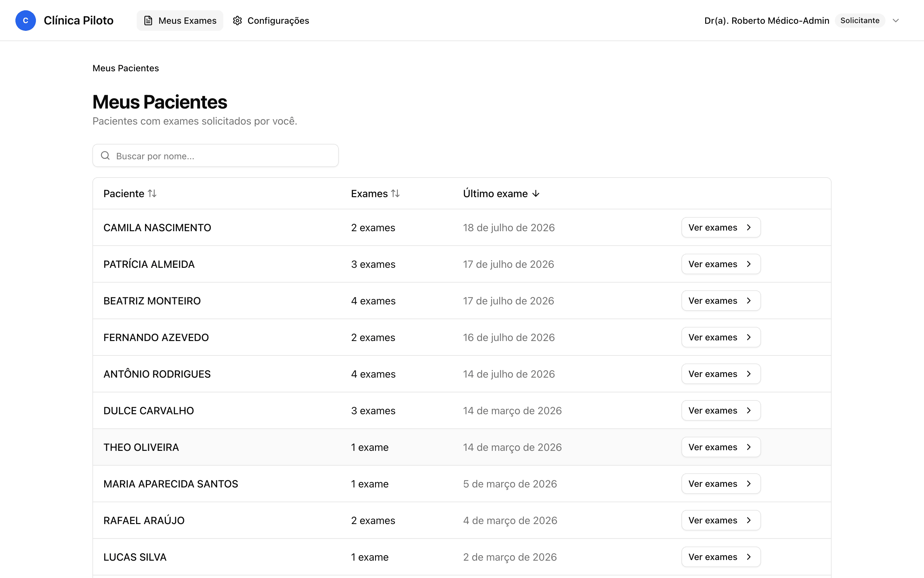
Task: Click exam count in PATRÍCIA ALMEIDA row
Action: pyautogui.click(x=373, y=264)
